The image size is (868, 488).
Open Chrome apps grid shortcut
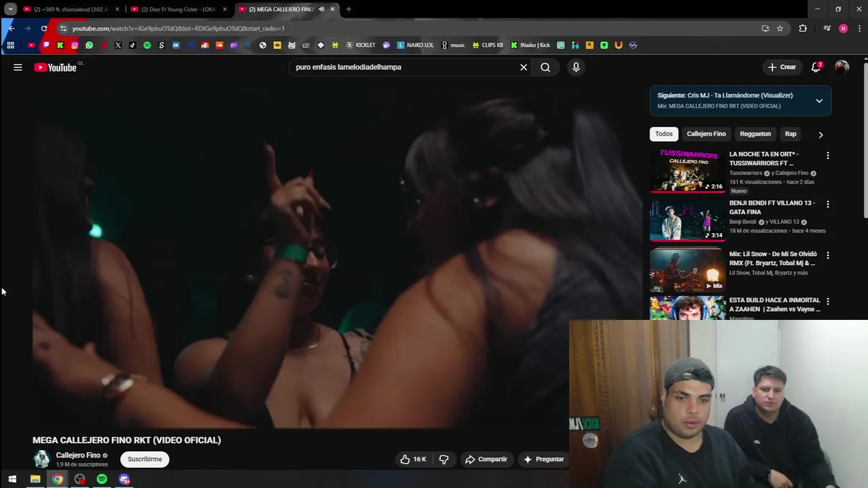pos(10,45)
